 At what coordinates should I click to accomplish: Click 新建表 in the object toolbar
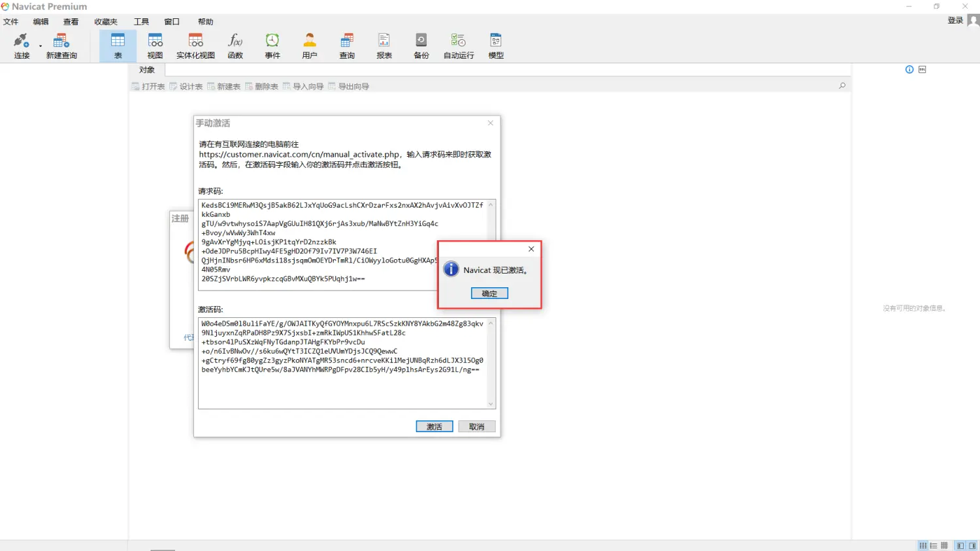point(224,86)
